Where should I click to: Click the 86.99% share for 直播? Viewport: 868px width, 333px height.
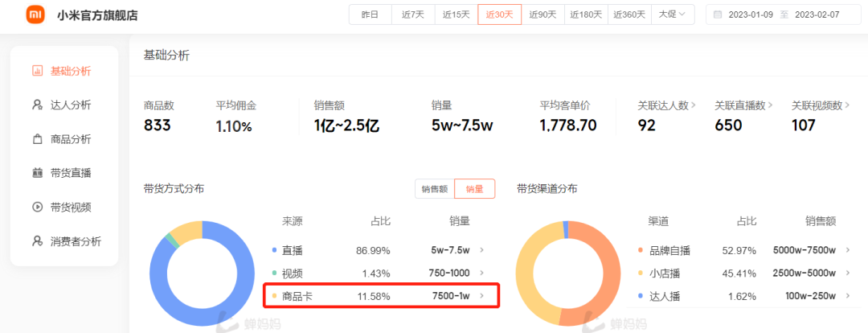pyautogui.click(x=373, y=250)
